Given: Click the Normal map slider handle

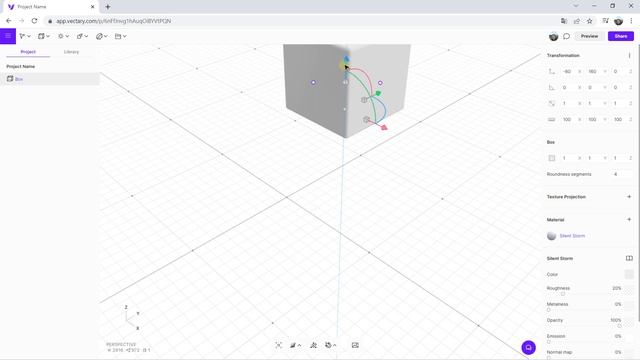Looking at the screenshot, I should click(x=549, y=358).
